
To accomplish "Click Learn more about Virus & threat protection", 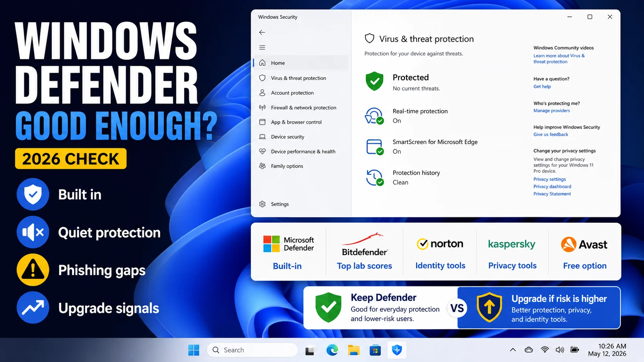I will [559, 58].
